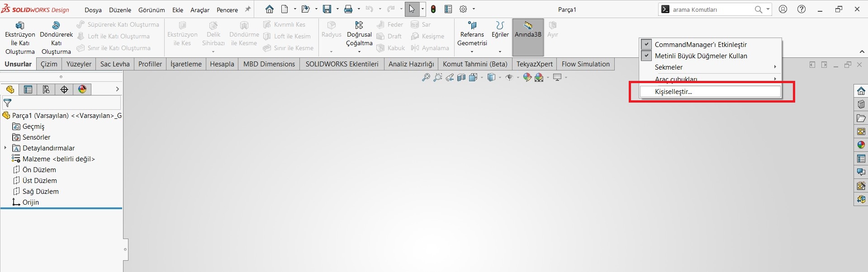This screenshot has height=272, width=868.
Task: Expand the Detaylandırmalar tree node
Action: (x=5, y=148)
